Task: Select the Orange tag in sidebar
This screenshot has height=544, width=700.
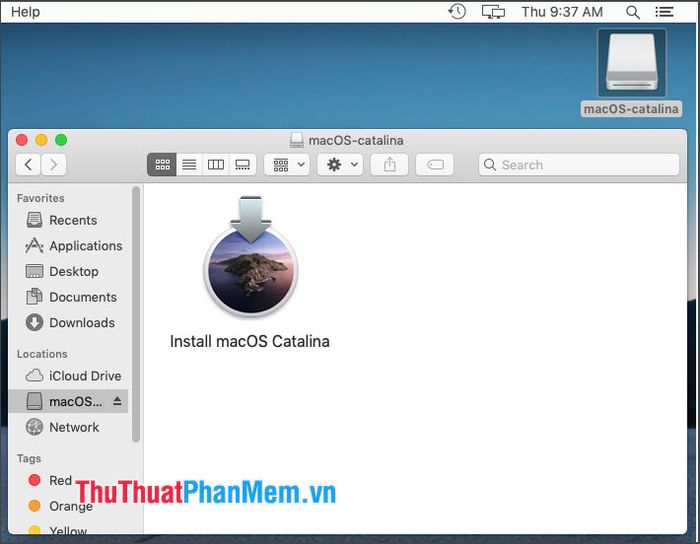Action: click(60, 506)
